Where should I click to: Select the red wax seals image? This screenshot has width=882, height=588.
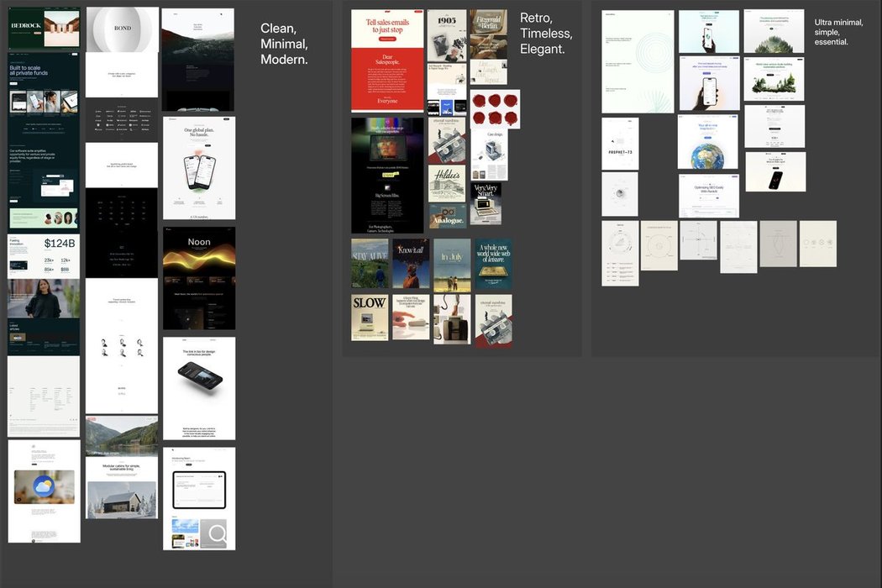point(495,109)
